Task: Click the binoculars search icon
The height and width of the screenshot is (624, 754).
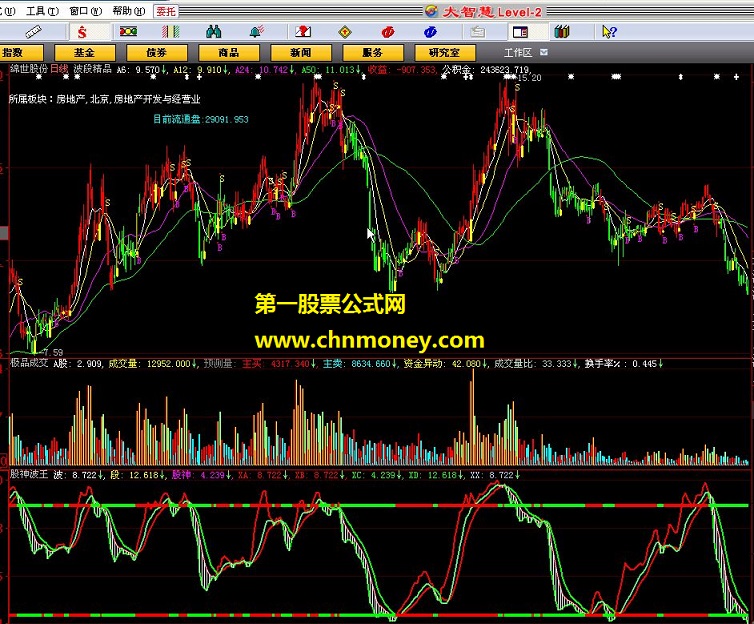Action: pyautogui.click(x=214, y=32)
